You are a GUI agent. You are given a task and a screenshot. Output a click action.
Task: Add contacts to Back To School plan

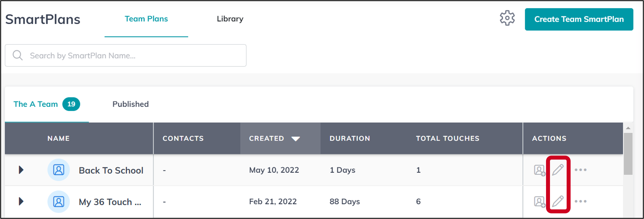pos(540,170)
